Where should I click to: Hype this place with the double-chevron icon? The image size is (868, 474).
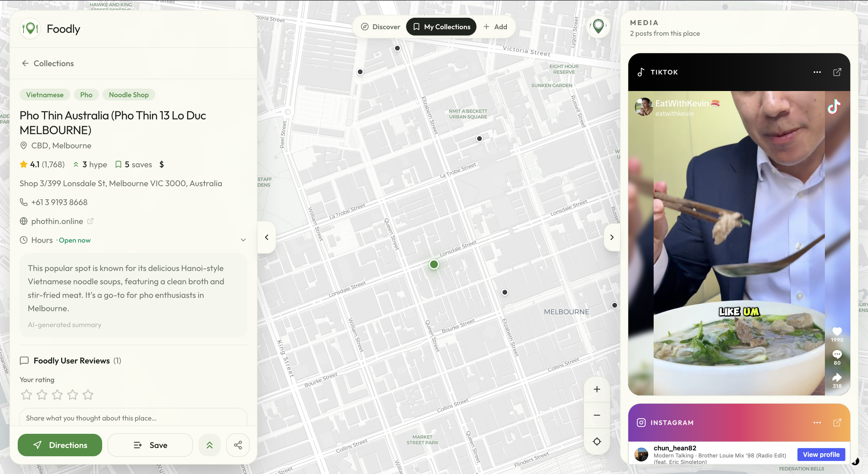pos(210,445)
